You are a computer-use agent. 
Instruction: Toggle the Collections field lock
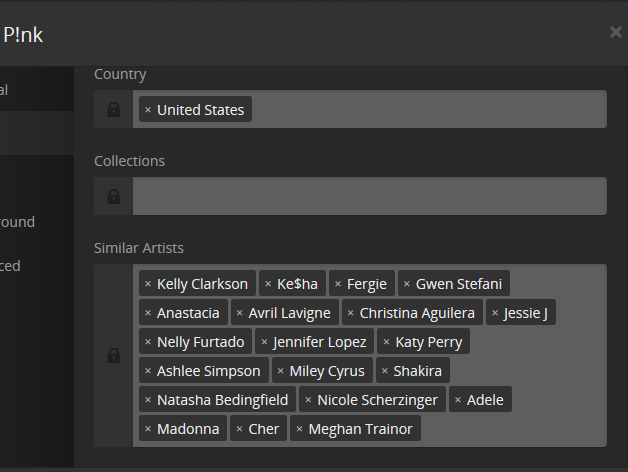pos(113,197)
